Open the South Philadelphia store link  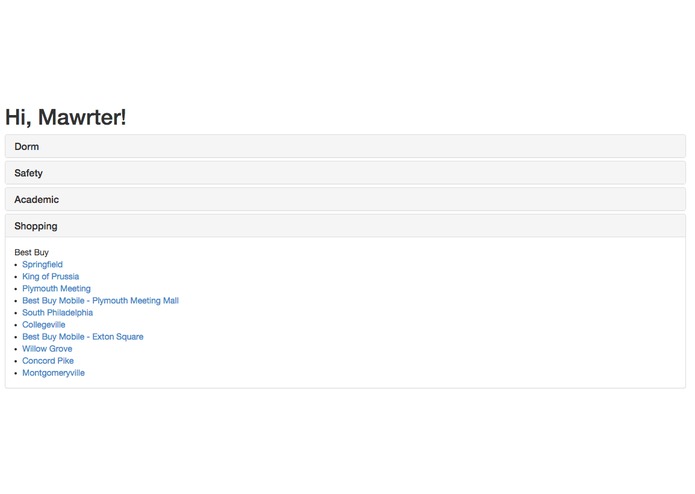[x=58, y=312]
